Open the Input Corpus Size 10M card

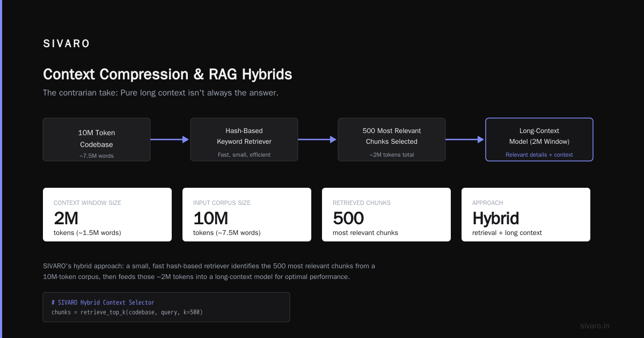(x=247, y=215)
